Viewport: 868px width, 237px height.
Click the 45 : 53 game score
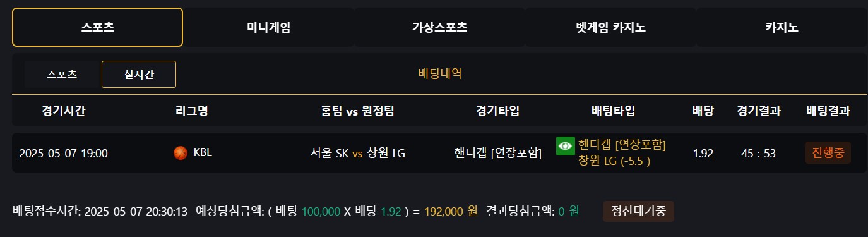click(758, 154)
